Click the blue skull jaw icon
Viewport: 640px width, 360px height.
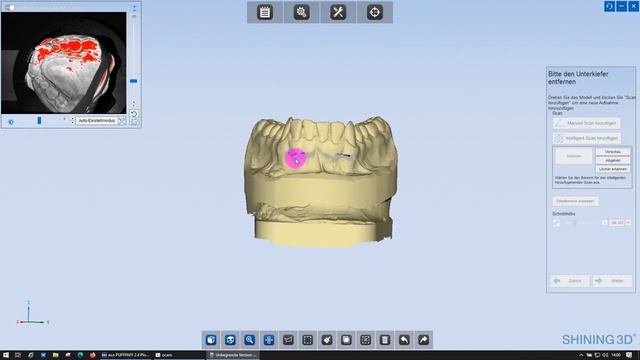click(x=230, y=340)
